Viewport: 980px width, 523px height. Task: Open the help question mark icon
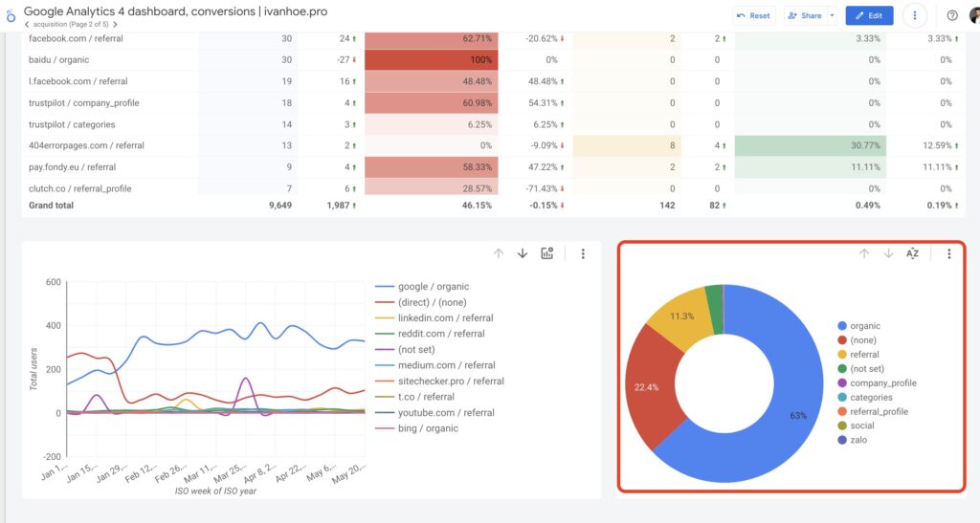(x=952, y=15)
